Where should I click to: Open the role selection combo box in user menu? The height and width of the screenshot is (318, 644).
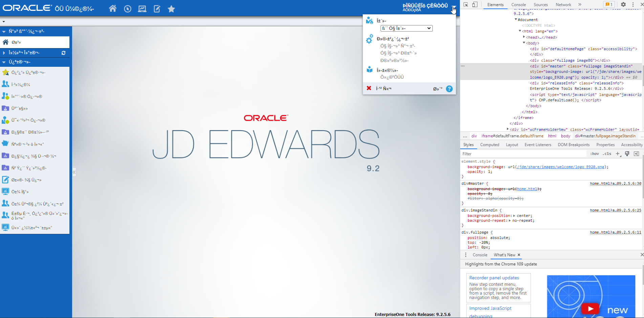point(406,28)
